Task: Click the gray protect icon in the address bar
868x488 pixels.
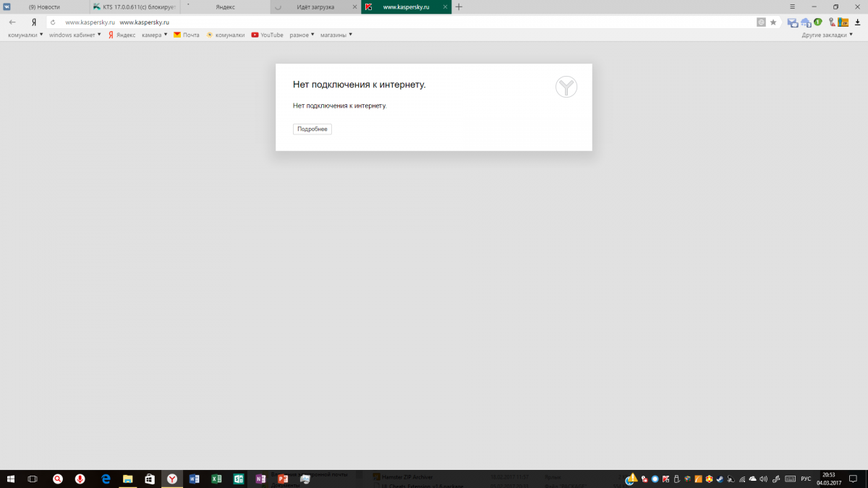Action: (761, 22)
